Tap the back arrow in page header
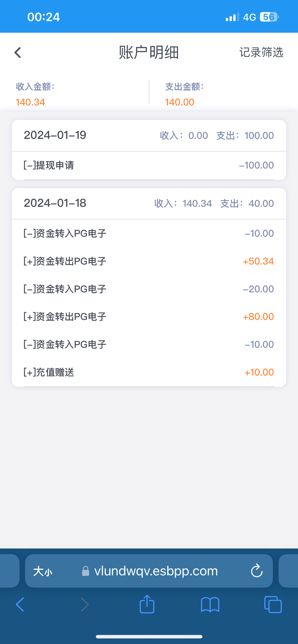Viewport: 298px width, 644px height. coord(18,53)
